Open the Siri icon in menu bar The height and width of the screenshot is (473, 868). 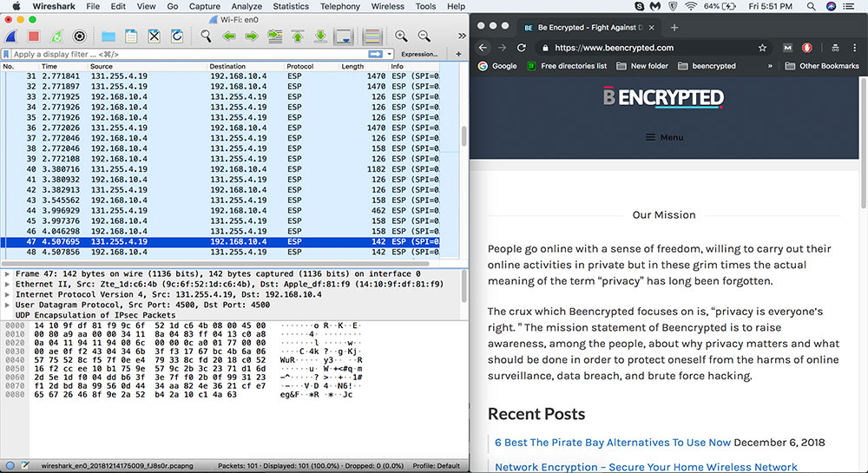(x=831, y=7)
